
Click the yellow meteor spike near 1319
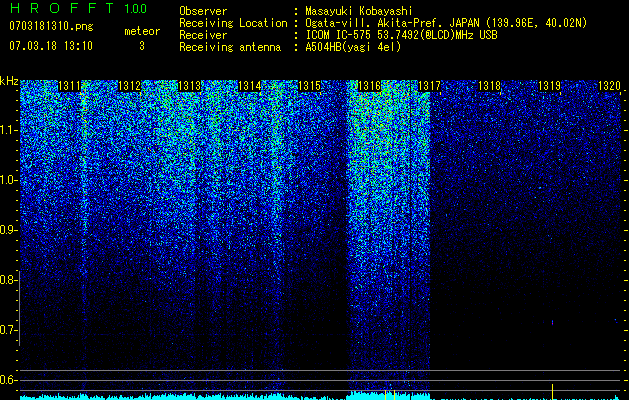(x=552, y=392)
